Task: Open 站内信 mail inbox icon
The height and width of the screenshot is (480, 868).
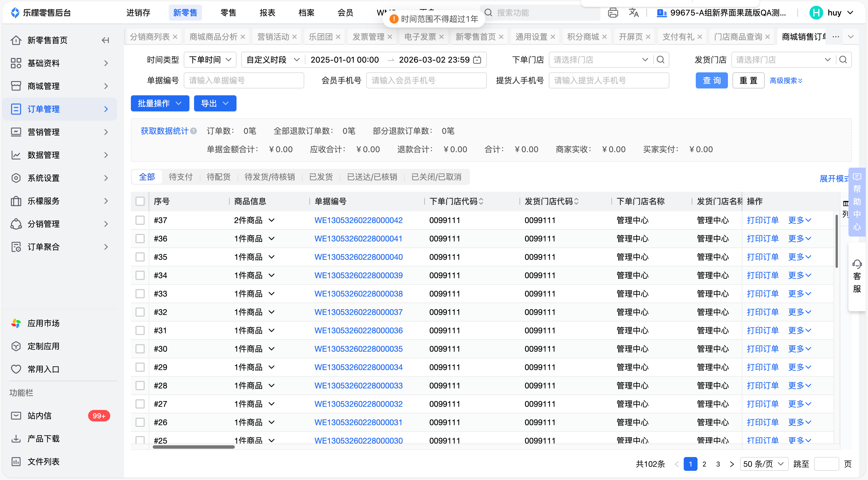Action: coord(16,416)
